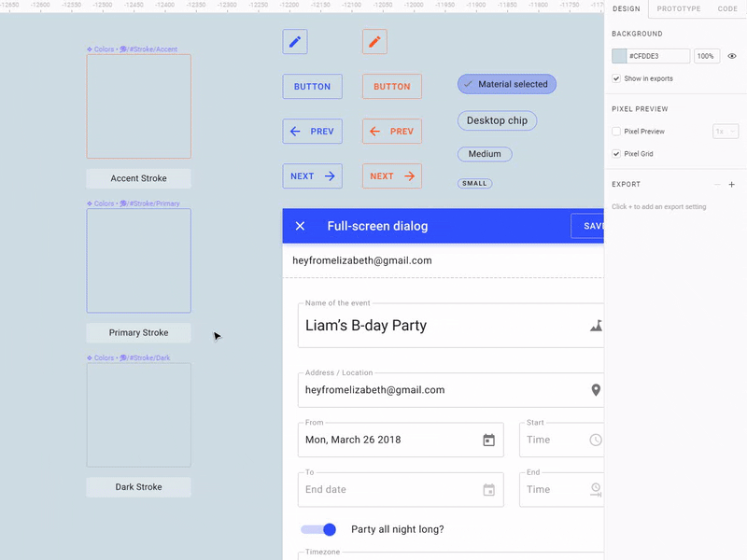Disable the Pixel Grid checkbox
Viewport: 747px width, 560px height.
(x=616, y=154)
